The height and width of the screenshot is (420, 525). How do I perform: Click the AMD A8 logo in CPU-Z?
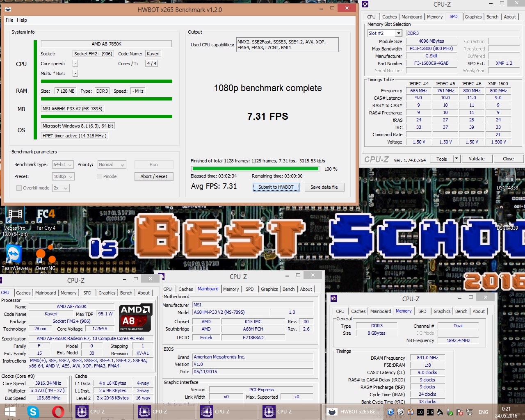tap(136, 317)
